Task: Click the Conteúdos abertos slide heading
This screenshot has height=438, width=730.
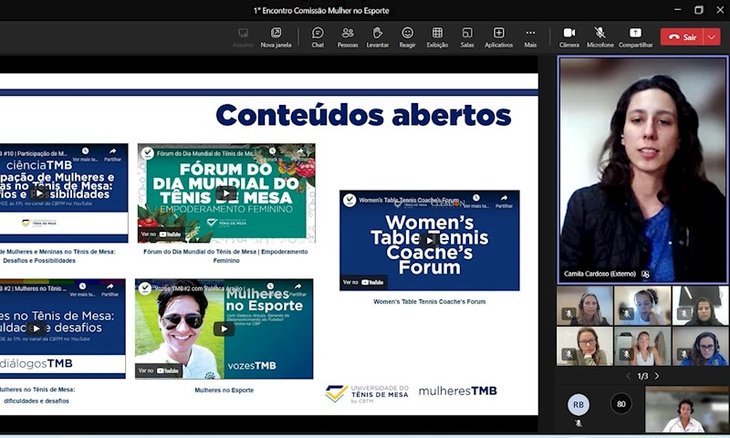Action: tap(363, 115)
